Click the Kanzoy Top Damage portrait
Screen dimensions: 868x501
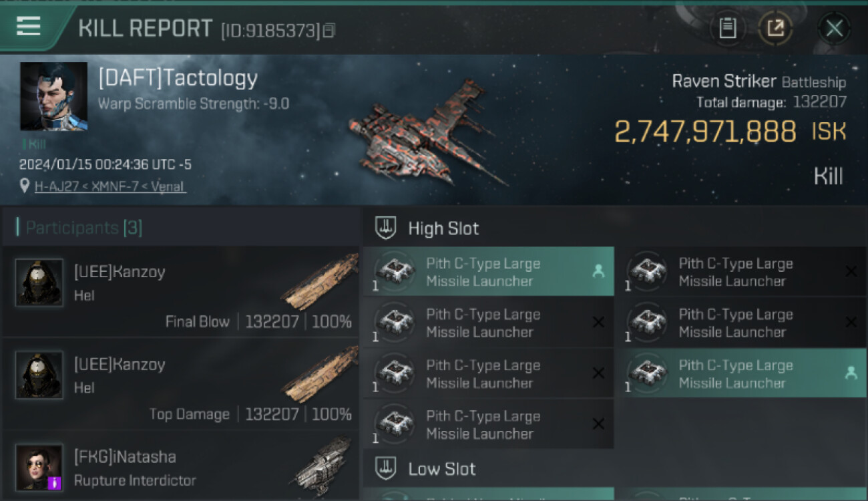tap(39, 375)
